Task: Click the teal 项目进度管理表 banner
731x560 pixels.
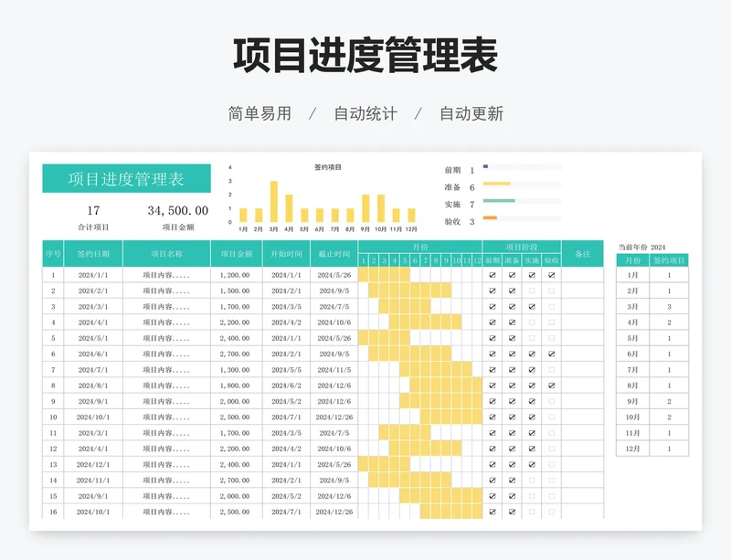Action: click(126, 178)
